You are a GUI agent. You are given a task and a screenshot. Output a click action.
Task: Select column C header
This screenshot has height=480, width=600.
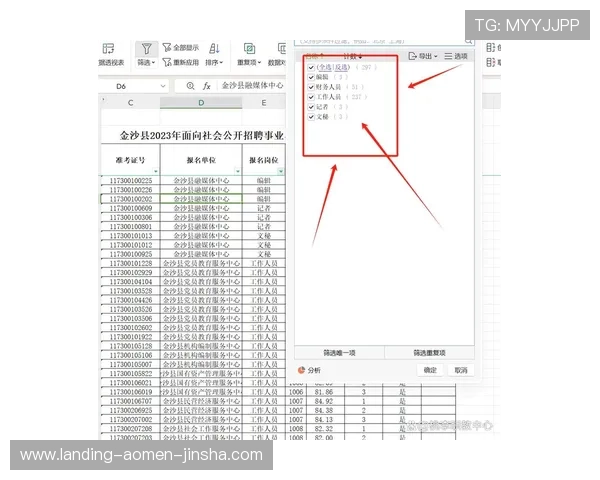[130, 103]
